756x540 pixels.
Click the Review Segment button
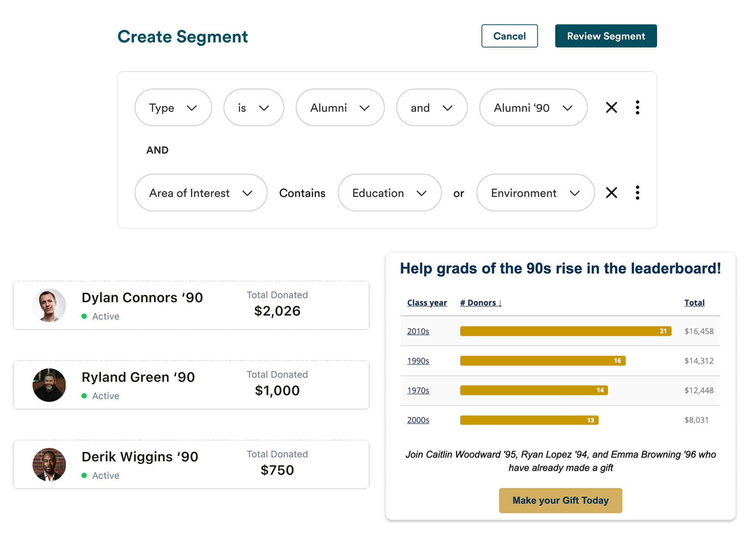tap(606, 36)
